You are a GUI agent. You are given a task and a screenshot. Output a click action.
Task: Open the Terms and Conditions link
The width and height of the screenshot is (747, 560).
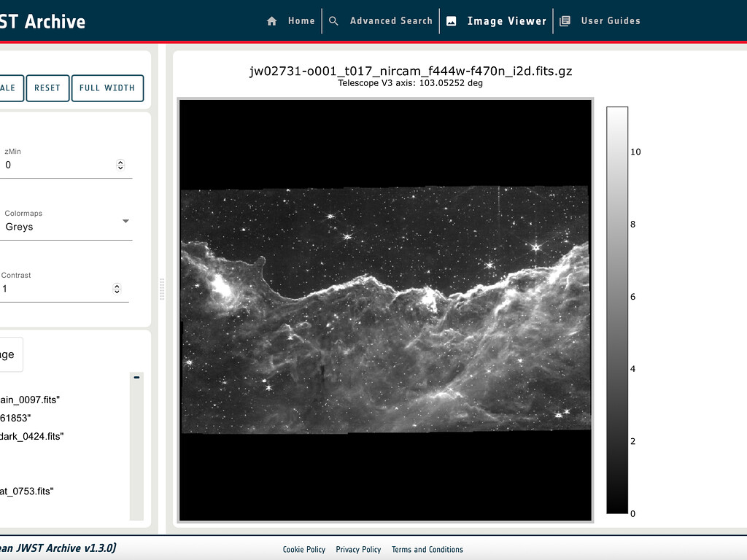pyautogui.click(x=427, y=550)
